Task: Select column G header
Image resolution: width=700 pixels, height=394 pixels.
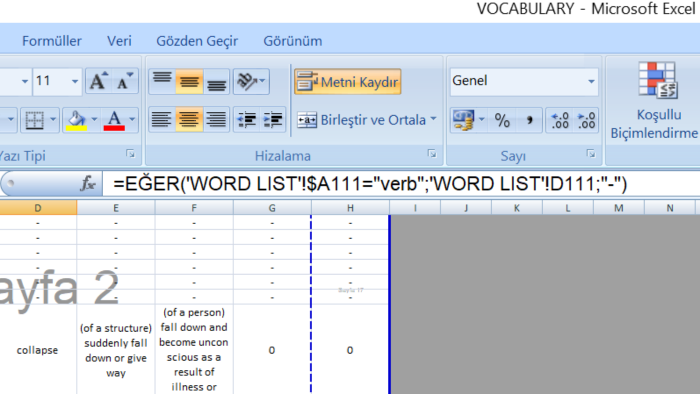Action: pos(272,208)
